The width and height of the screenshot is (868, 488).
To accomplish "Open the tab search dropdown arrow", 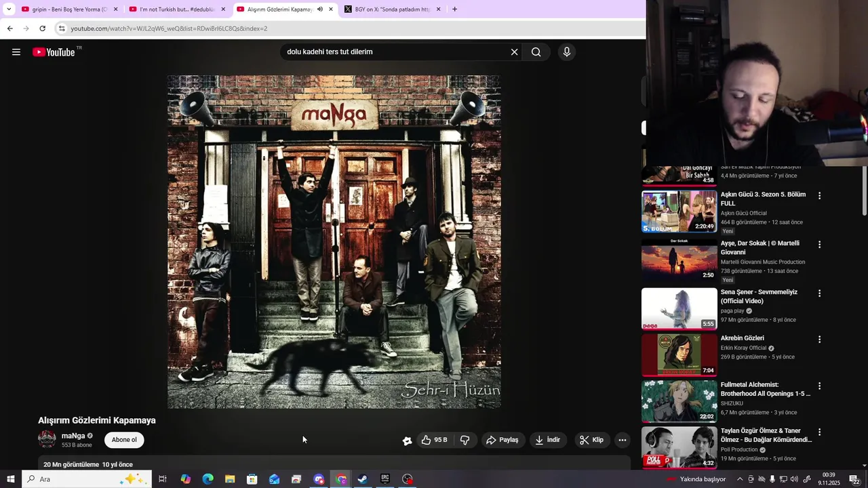I will 9,9.
